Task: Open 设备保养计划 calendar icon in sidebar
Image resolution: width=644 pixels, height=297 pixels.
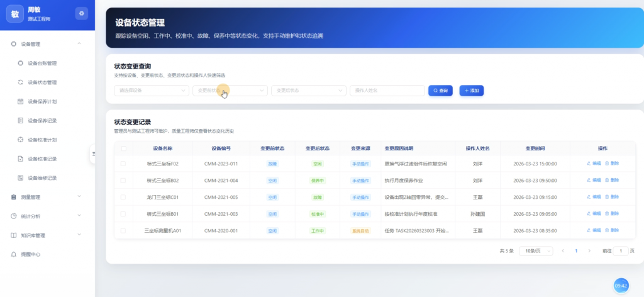Action: pos(21,101)
